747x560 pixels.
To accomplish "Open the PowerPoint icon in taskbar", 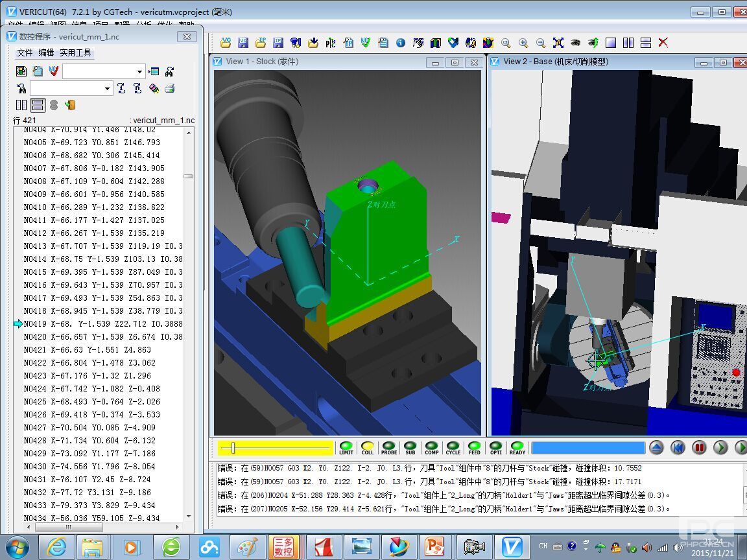I will (434, 547).
